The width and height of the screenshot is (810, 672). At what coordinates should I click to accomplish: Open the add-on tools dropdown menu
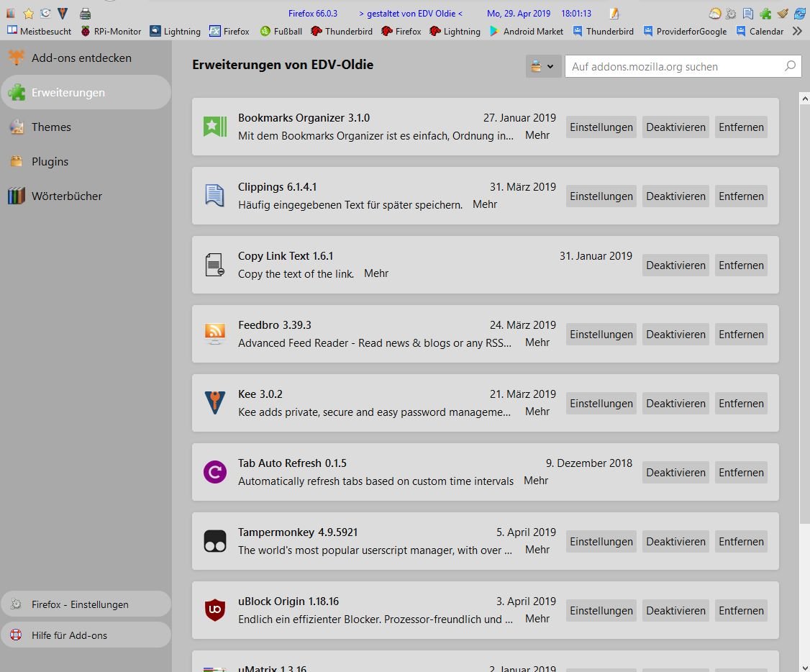click(x=543, y=66)
